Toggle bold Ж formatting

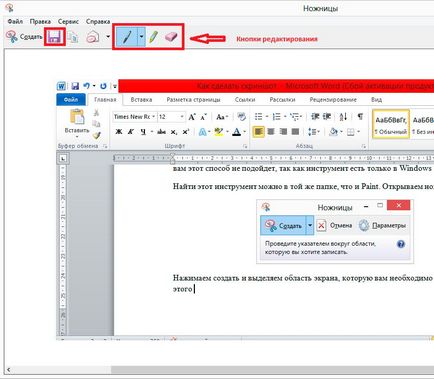(118, 132)
